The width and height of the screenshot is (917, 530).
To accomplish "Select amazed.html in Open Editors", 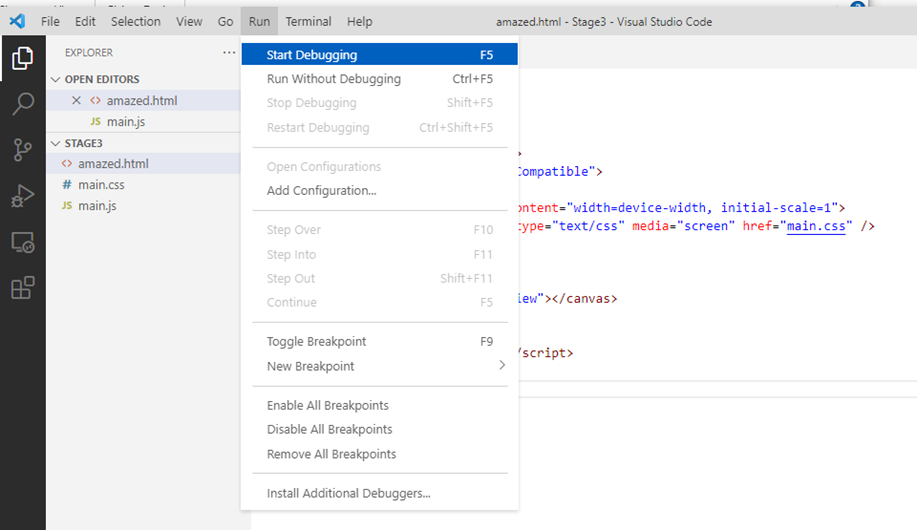I will 143,101.
